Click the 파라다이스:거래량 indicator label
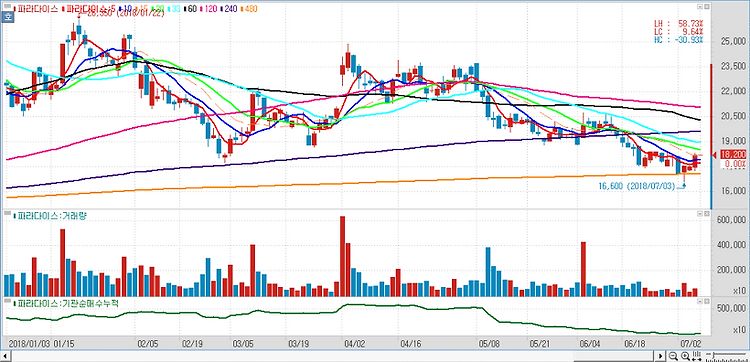 tap(50, 216)
